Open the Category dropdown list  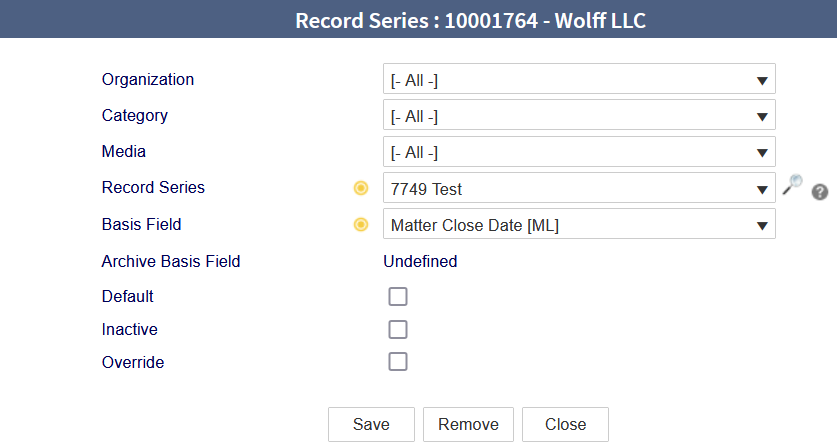(579, 115)
